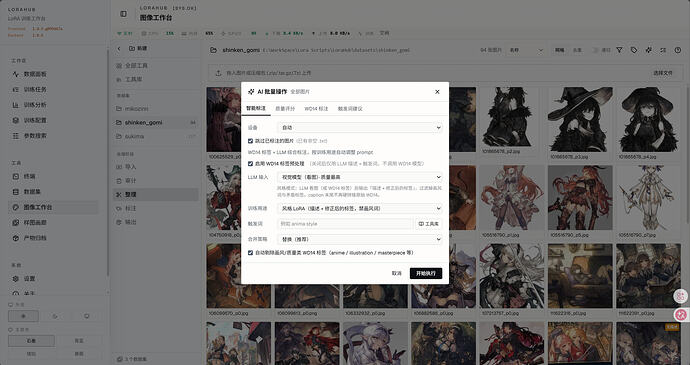This screenshot has width=690, height=365.
Task: Open 样图画廊 in the sidebar
Action: 53,222
